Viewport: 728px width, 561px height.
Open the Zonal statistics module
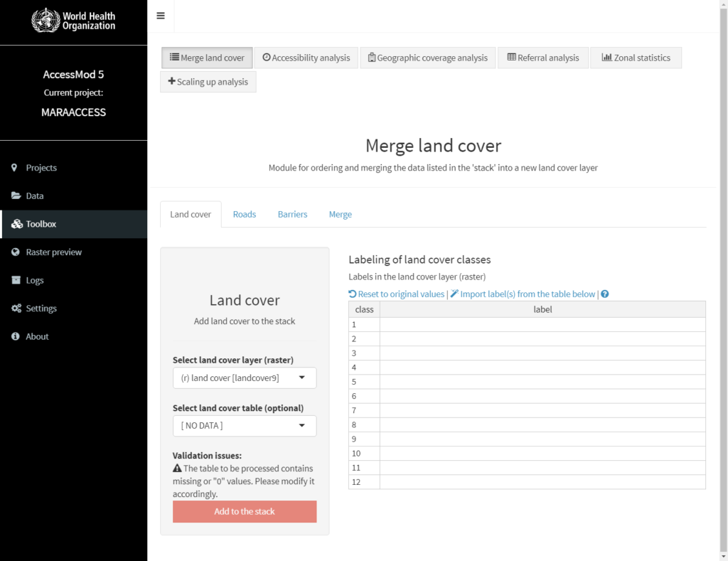click(636, 58)
